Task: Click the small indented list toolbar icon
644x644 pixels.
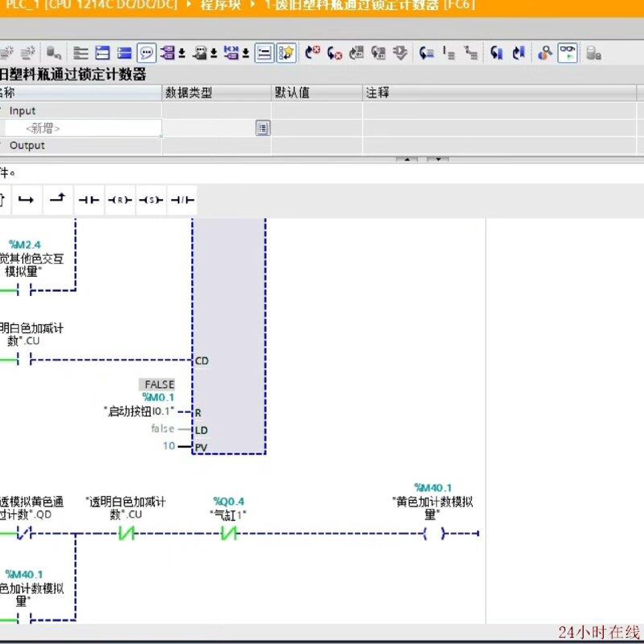Action: pyautogui.click(x=449, y=53)
